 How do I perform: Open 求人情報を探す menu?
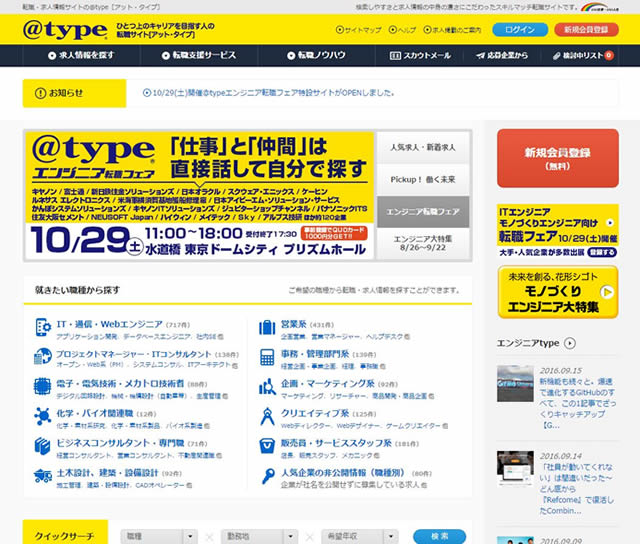(81, 56)
